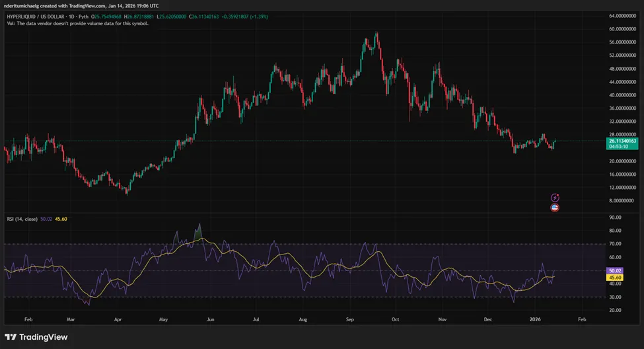Click the Vol data vendor notice text
The height and width of the screenshot is (349, 644).
click(x=77, y=23)
